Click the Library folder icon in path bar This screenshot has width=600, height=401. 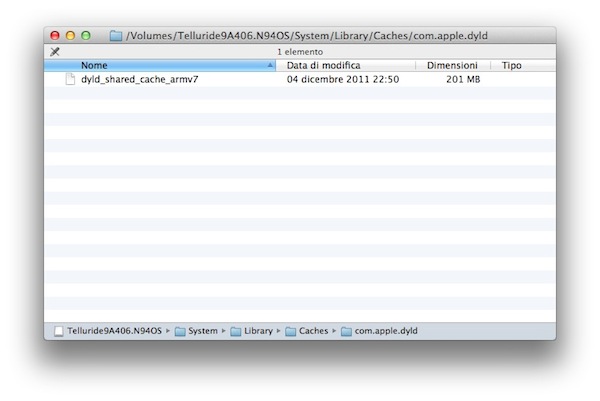point(236,331)
